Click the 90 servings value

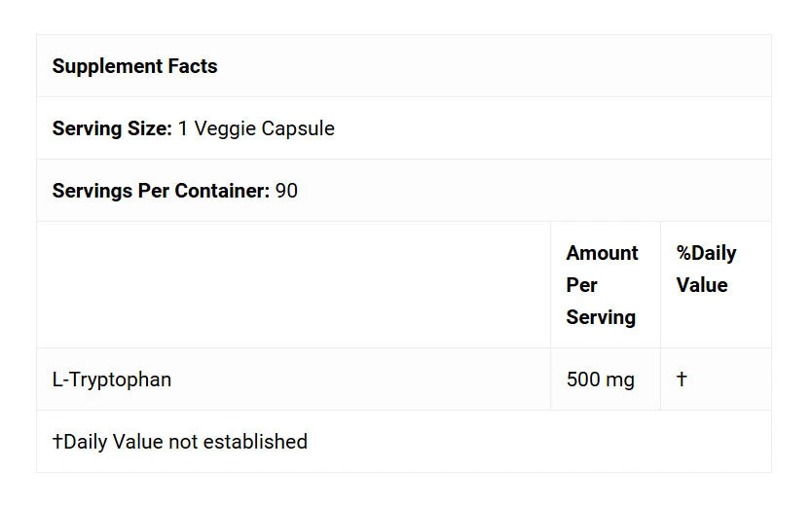(x=286, y=191)
